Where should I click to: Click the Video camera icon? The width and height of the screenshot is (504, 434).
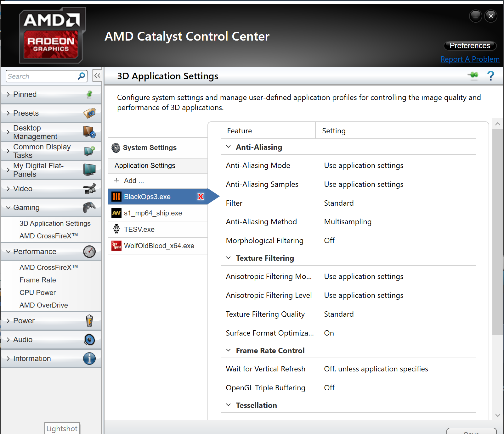[x=89, y=189]
